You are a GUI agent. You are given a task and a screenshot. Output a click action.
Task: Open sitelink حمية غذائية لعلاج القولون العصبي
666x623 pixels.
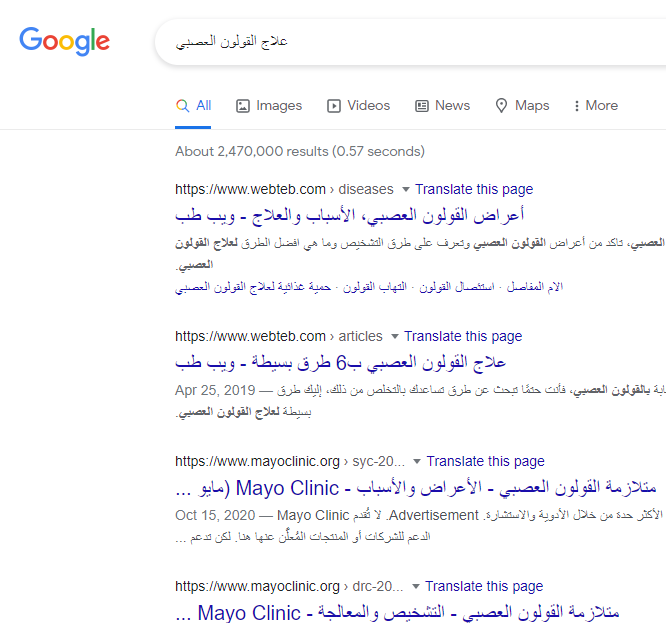(x=253, y=287)
